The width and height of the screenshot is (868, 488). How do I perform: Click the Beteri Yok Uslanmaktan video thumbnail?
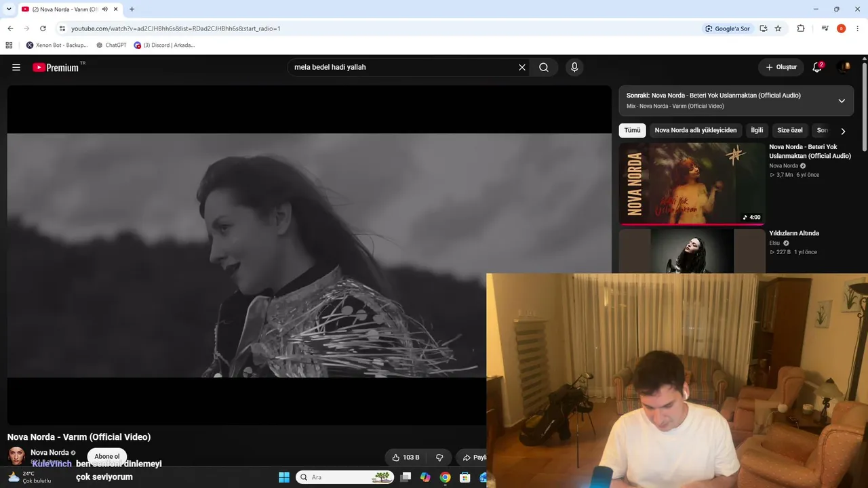point(692,183)
